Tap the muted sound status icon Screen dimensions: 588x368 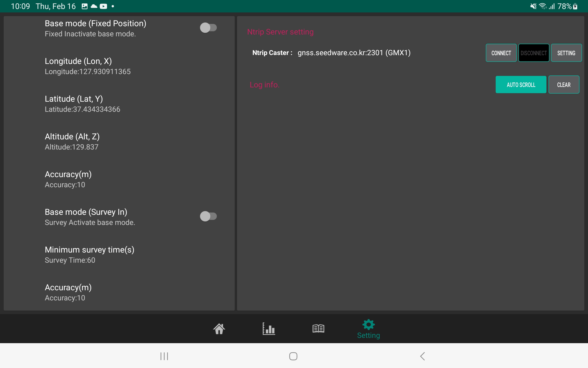[x=533, y=6]
